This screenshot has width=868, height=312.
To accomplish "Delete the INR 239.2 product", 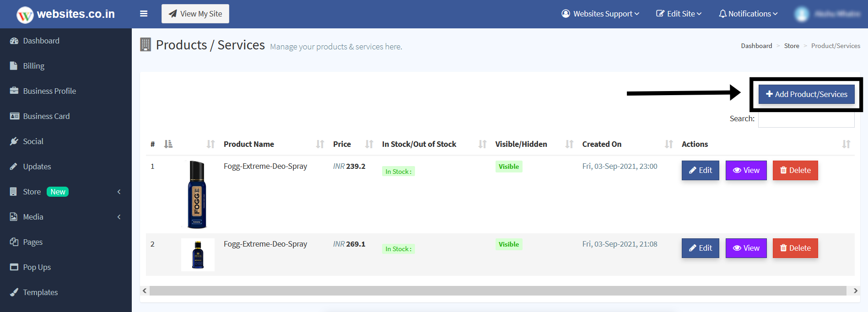I will 795,170.
